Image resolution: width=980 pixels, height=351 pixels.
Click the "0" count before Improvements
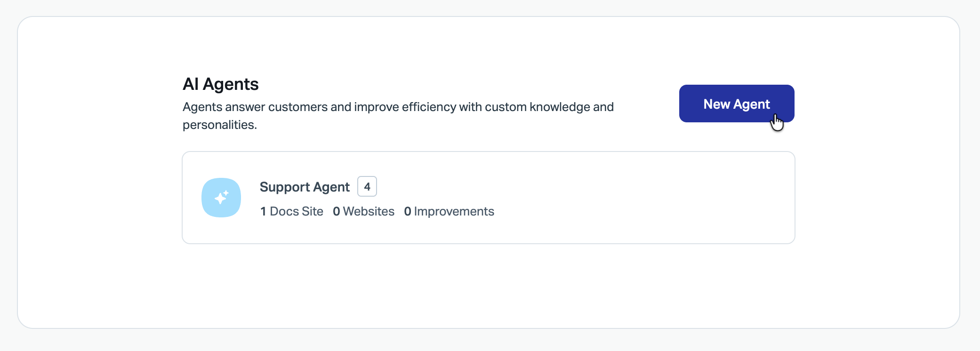click(x=408, y=211)
